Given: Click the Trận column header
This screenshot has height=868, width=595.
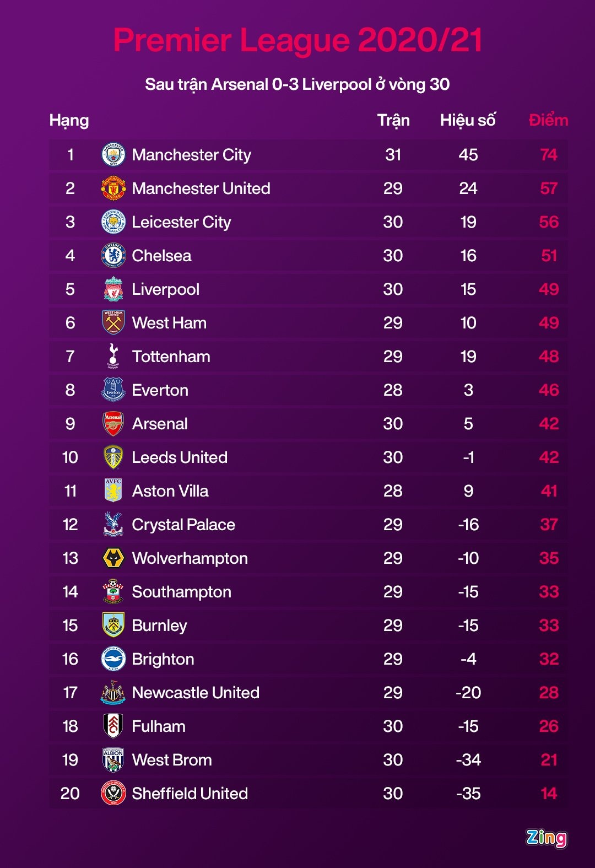Looking at the screenshot, I should 393,120.
